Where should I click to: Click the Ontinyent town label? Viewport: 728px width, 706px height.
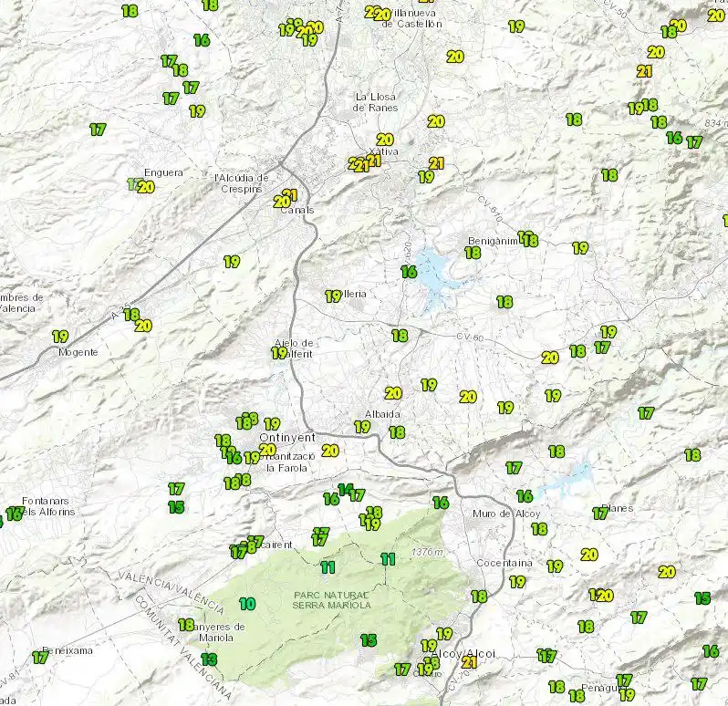(x=287, y=437)
